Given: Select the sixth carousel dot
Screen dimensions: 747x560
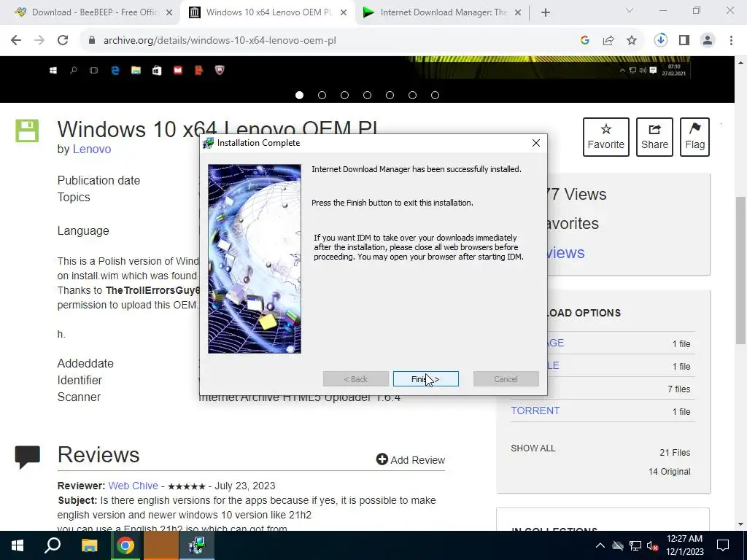Looking at the screenshot, I should [x=412, y=96].
